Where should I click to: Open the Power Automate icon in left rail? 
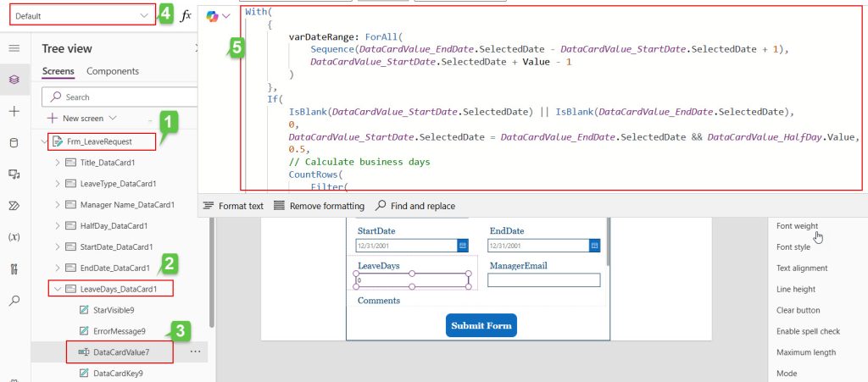14,206
